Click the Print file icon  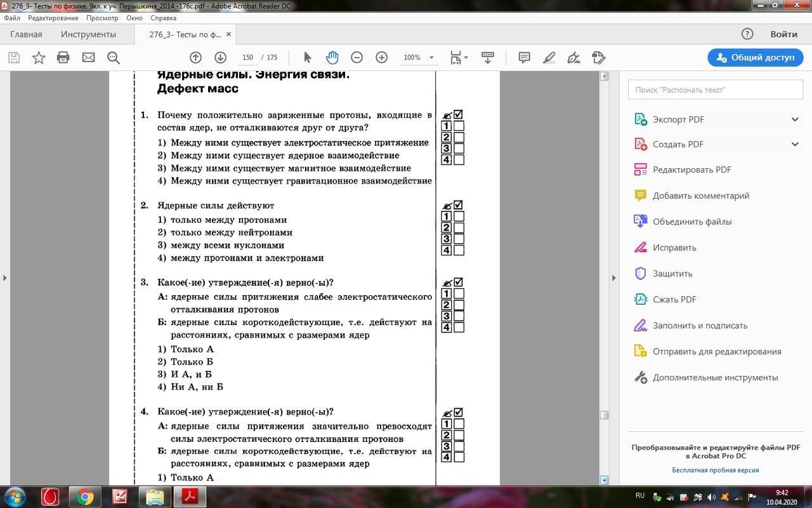63,58
